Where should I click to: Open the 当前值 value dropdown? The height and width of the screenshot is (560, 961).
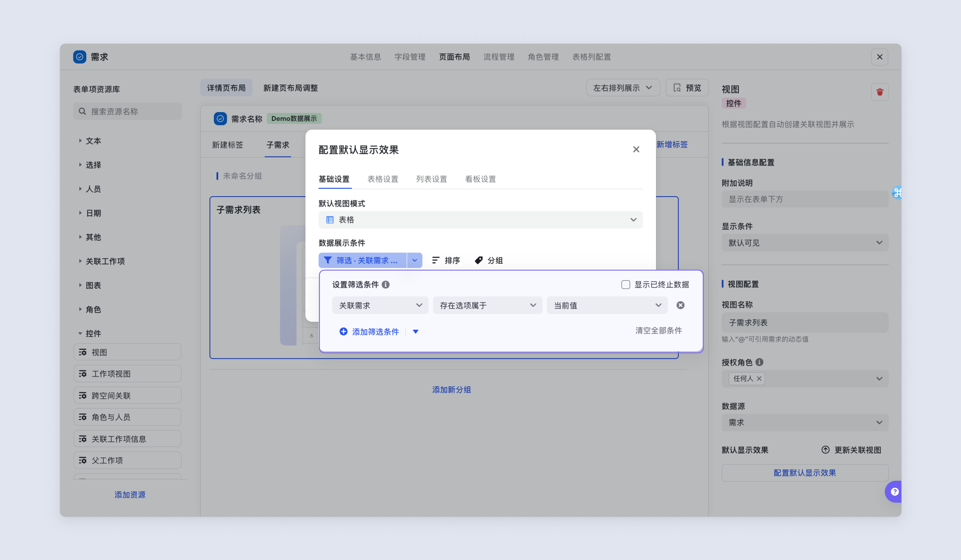607,305
